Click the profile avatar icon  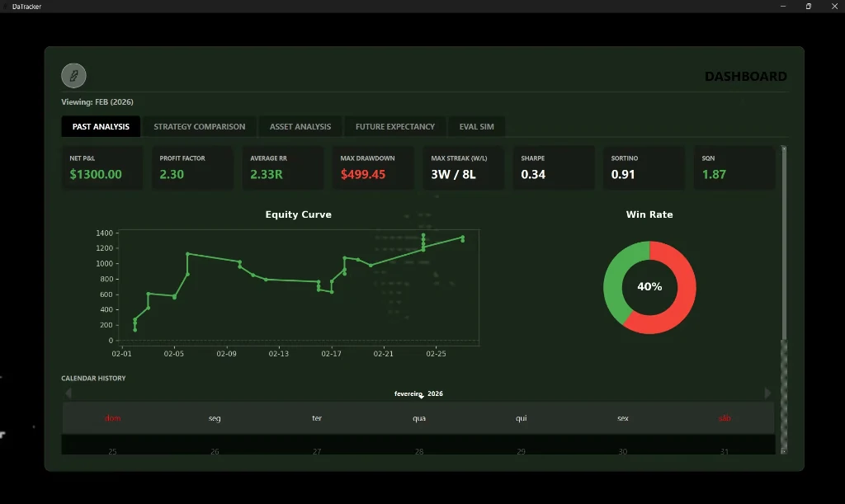tap(73, 75)
